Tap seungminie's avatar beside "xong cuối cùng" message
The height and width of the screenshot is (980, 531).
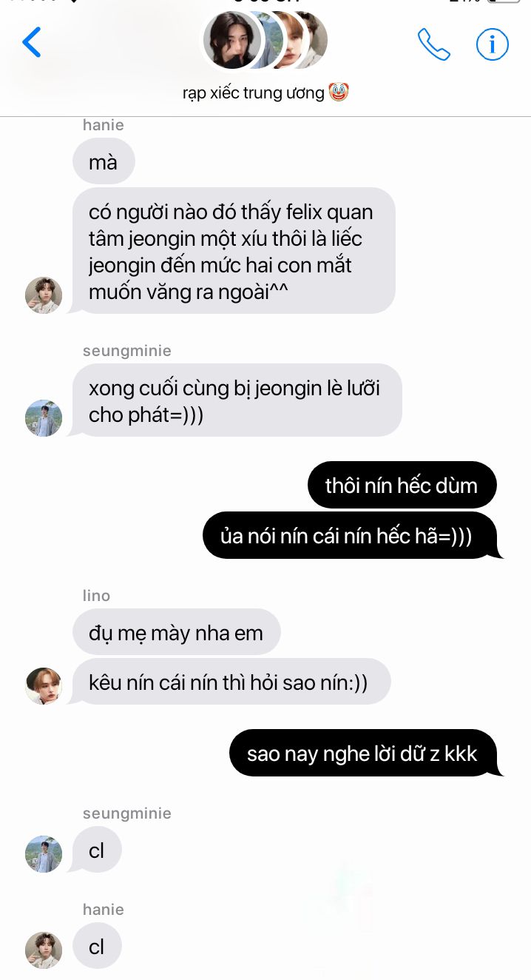[x=44, y=418]
